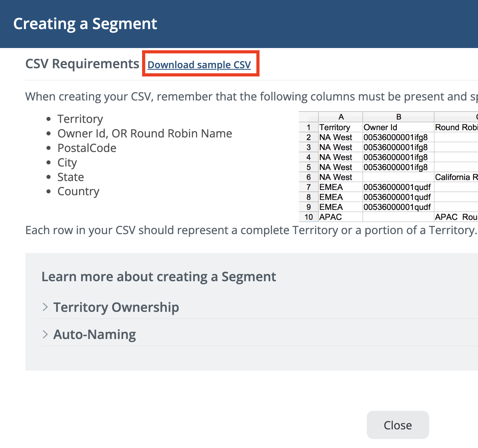Image resolution: width=478 pixels, height=448 pixels.
Task: Open the Auto-Naming section title
Action: 95,334
